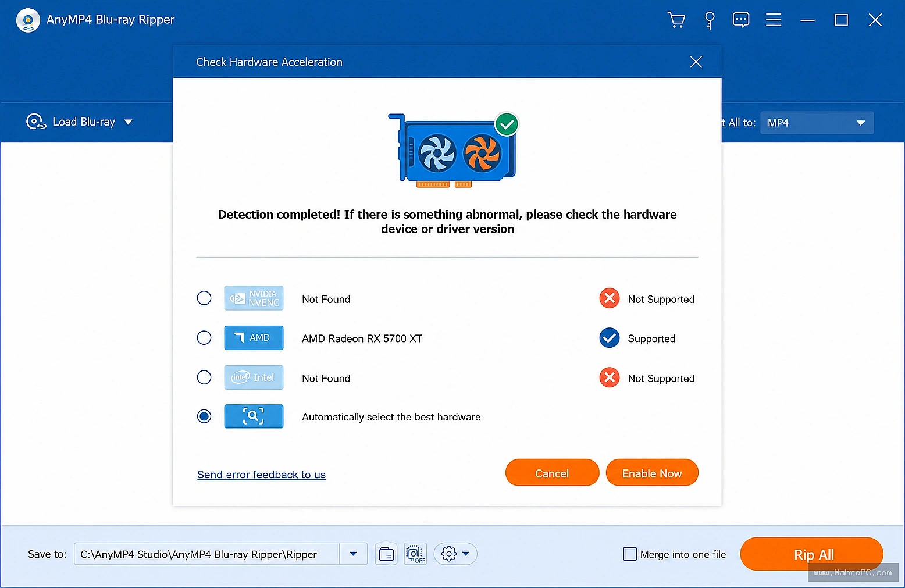This screenshot has height=588, width=905.
Task: Click Automatically select the best hardware text
Action: click(x=391, y=417)
